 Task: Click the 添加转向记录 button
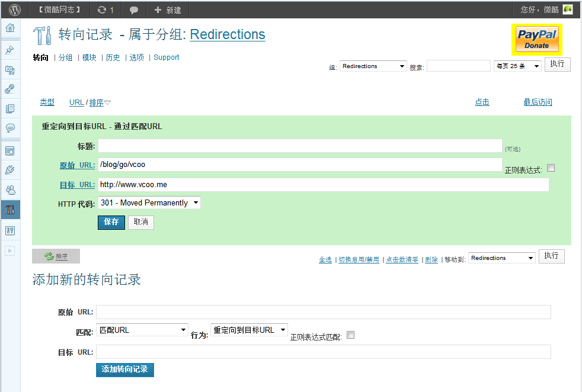[x=124, y=369]
